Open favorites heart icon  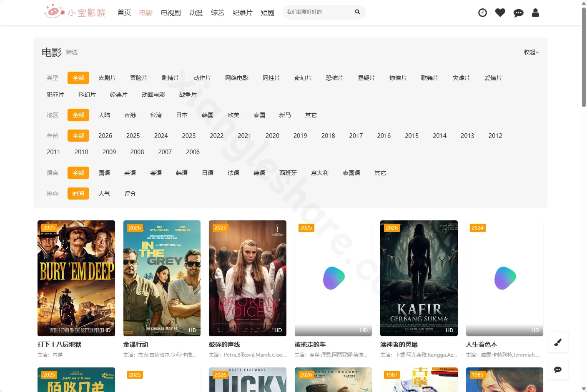500,12
